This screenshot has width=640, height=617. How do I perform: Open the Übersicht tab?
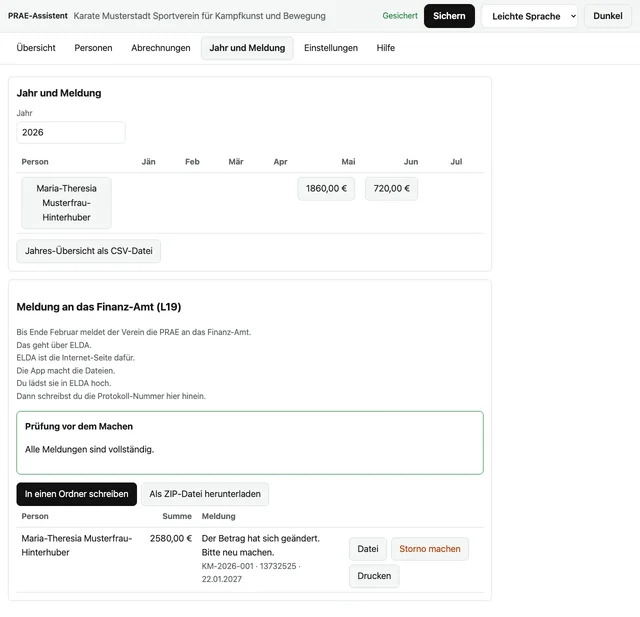[36, 48]
